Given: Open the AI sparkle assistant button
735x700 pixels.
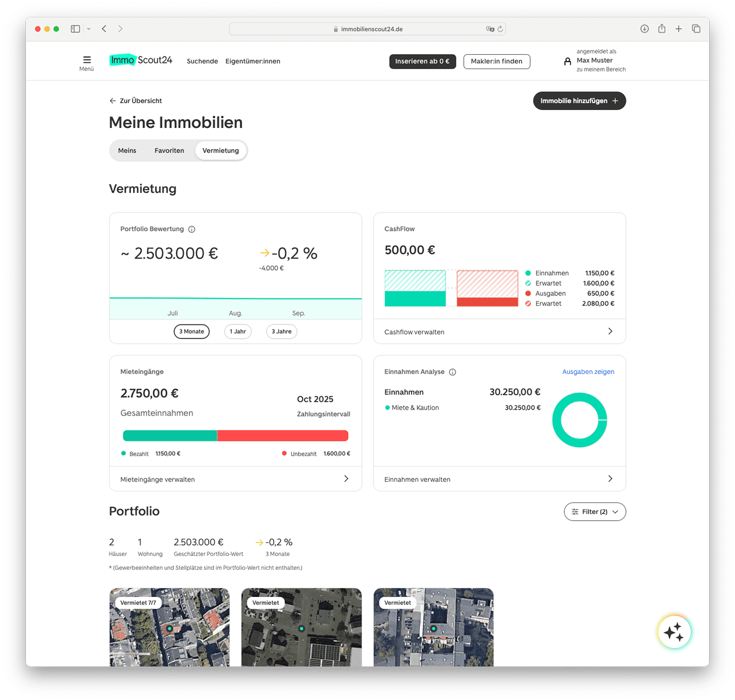Looking at the screenshot, I should (673, 632).
